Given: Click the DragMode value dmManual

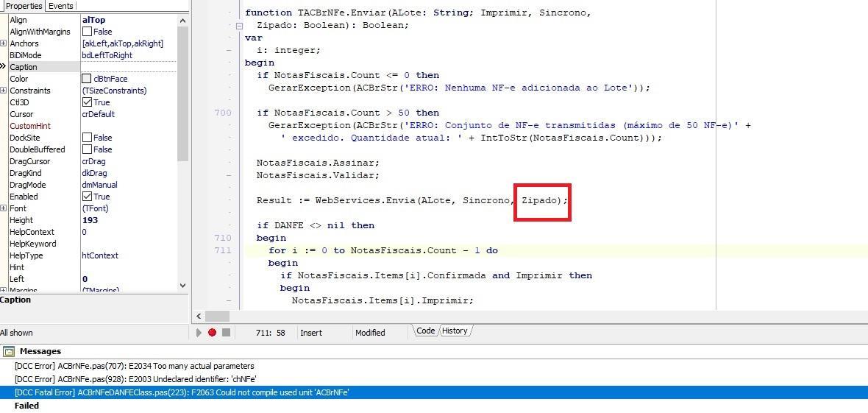Looking at the screenshot, I should [x=99, y=185].
